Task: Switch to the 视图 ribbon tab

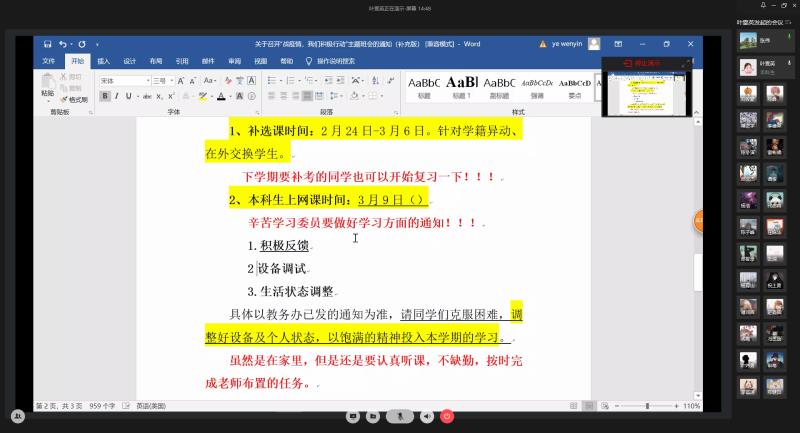Action: [x=261, y=61]
